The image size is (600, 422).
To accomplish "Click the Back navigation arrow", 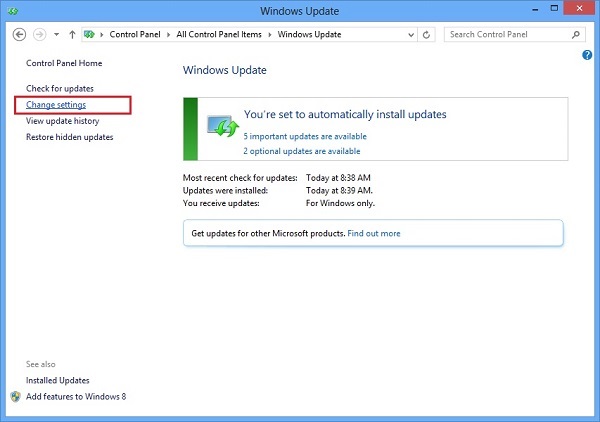I will 19,34.
